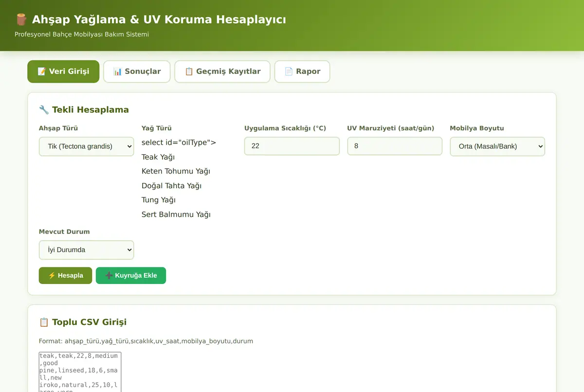This screenshot has width=584, height=392.
Task: Click the Kuyruğa Ekle button
Action: (x=131, y=275)
